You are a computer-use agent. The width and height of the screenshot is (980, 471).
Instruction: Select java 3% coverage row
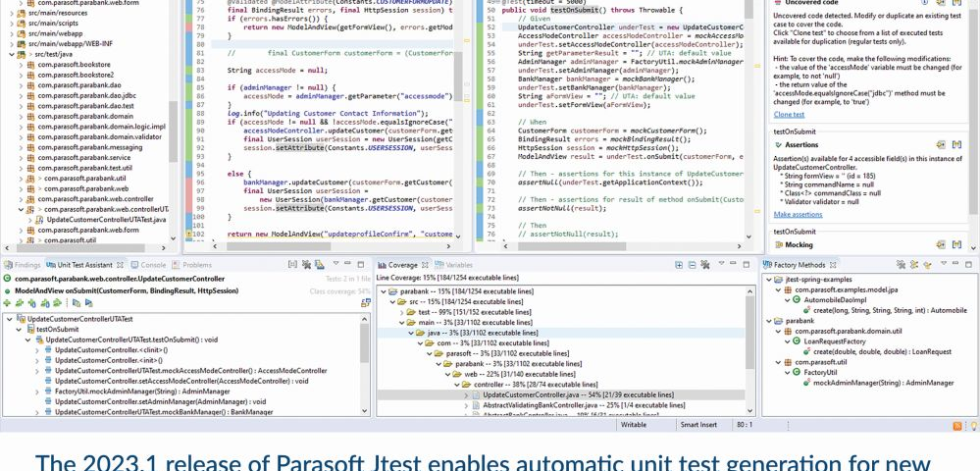tap(483, 333)
